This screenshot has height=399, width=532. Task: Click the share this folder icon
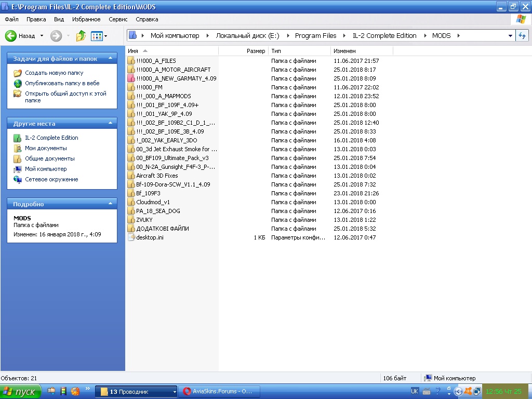tap(18, 94)
